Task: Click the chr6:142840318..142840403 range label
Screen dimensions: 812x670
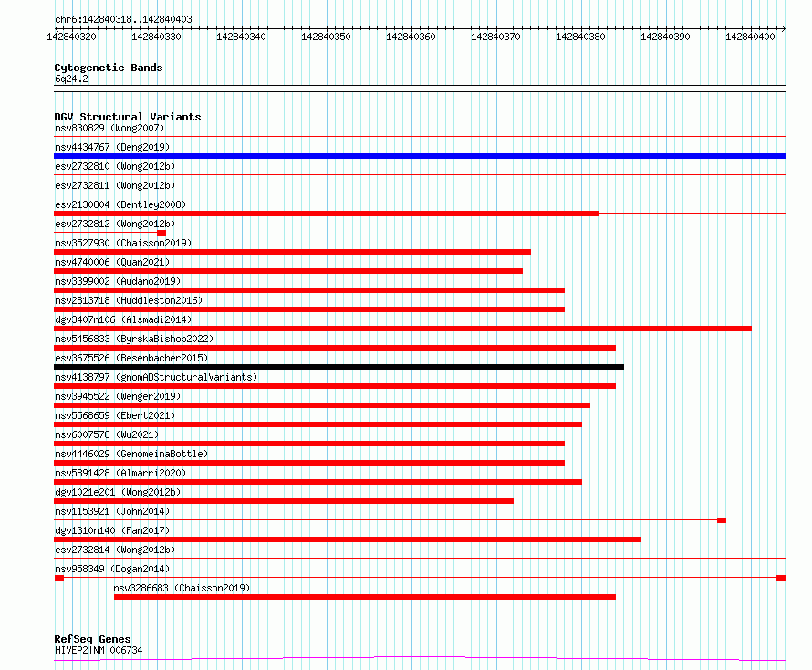Action: tap(123, 19)
